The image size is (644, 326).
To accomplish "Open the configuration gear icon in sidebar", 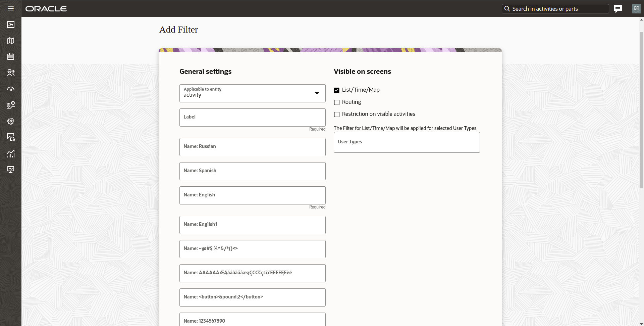I will pos(11,121).
